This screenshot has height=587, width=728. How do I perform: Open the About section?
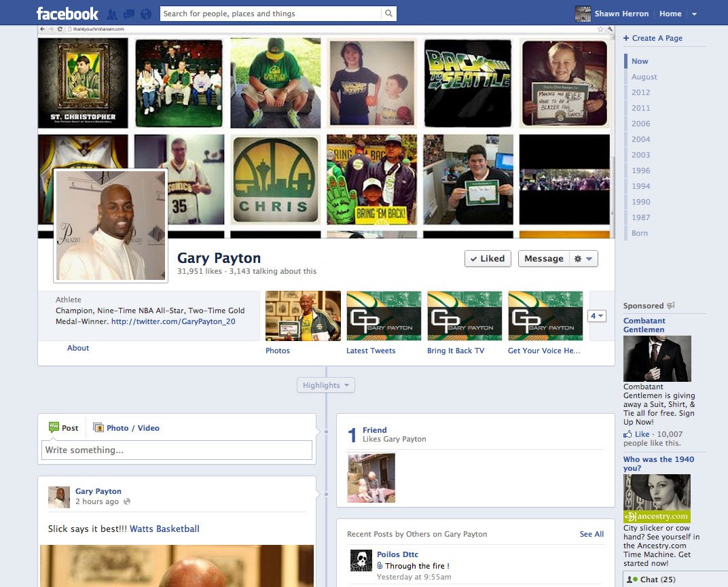pos(78,348)
